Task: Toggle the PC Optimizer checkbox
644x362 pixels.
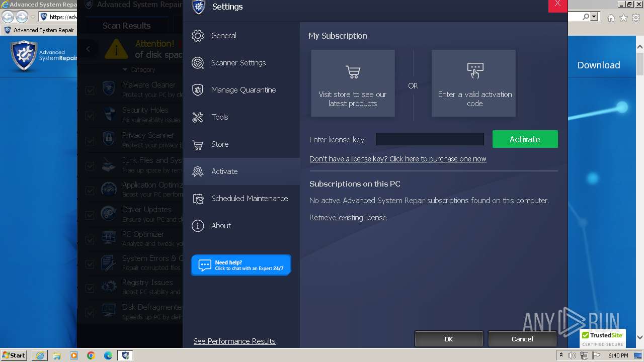Action: point(90,240)
